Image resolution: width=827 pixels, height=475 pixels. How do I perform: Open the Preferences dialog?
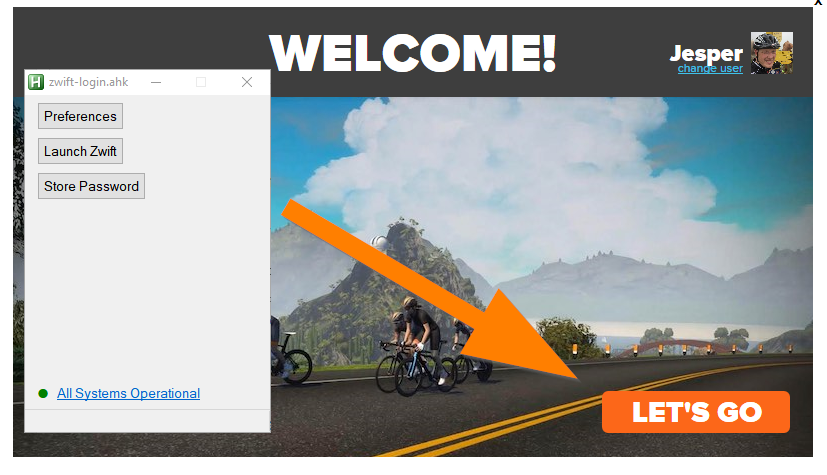[x=80, y=116]
